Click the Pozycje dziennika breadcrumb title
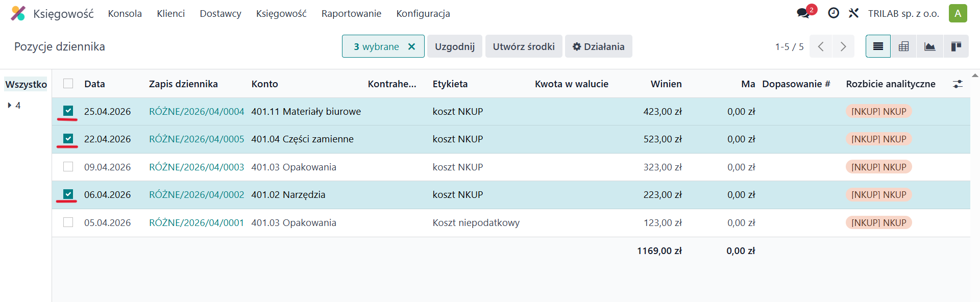The width and height of the screenshot is (980, 302). [60, 46]
